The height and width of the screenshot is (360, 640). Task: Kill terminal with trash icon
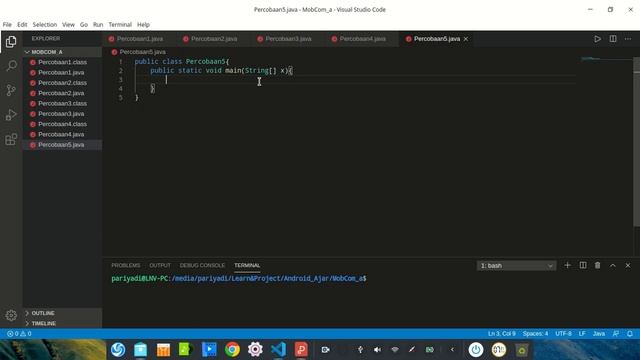(598, 265)
